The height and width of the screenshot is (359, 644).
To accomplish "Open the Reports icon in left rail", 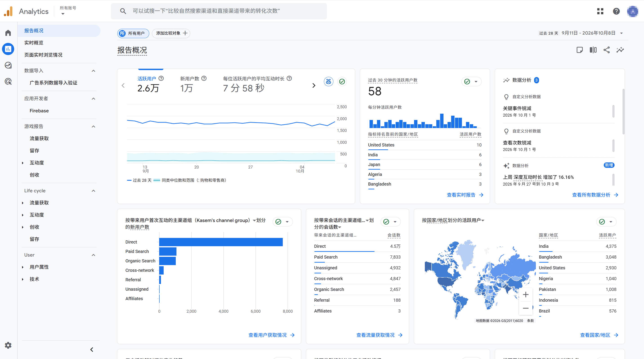I will click(8, 49).
